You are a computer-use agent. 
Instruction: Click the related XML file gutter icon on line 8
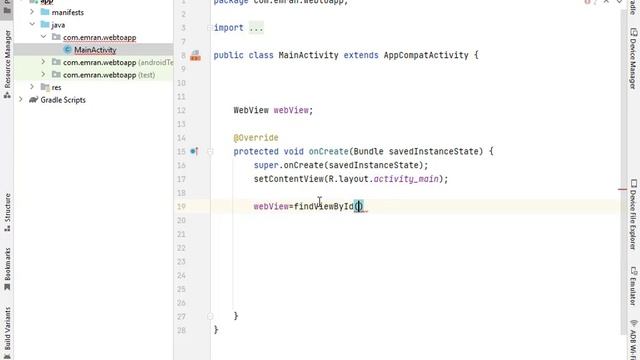pos(196,55)
